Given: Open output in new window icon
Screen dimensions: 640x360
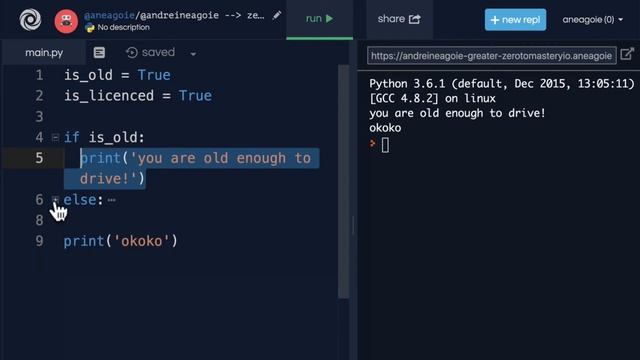Looking at the screenshot, I should coord(627,54).
